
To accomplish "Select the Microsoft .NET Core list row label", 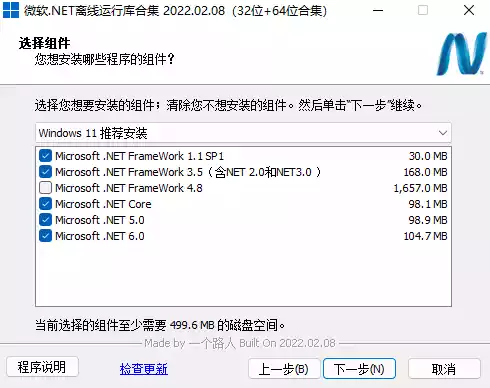I will [103, 204].
